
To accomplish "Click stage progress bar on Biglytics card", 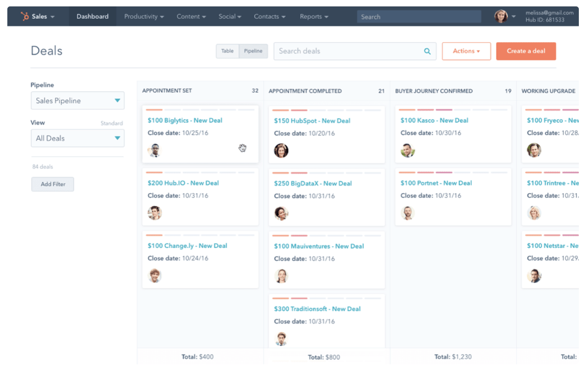I will click(x=200, y=110).
